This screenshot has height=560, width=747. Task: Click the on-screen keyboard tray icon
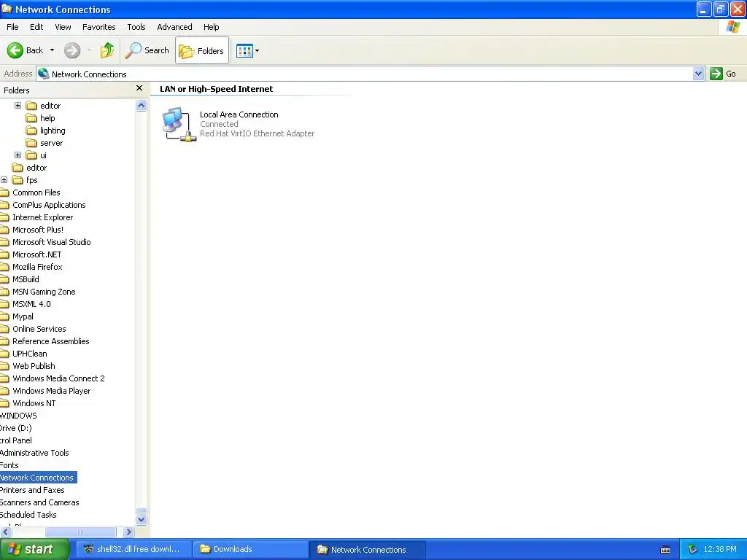click(x=665, y=550)
